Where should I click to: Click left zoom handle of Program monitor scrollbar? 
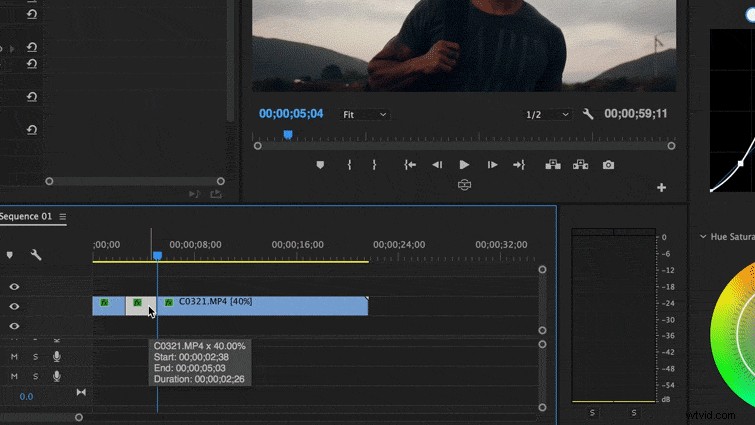258,146
